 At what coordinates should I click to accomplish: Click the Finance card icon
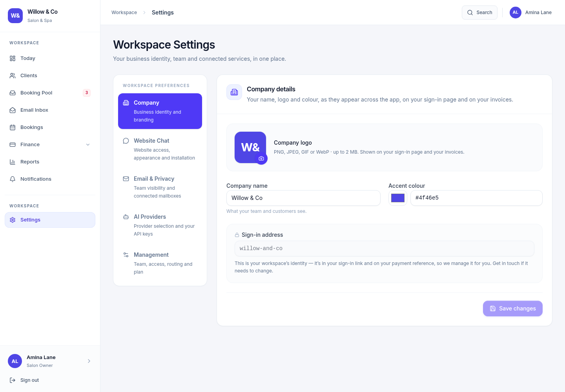[x=13, y=145]
